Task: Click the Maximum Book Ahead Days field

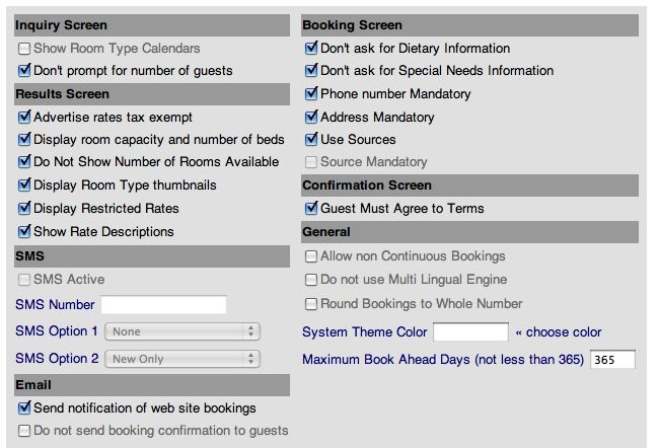Action: [x=612, y=359]
